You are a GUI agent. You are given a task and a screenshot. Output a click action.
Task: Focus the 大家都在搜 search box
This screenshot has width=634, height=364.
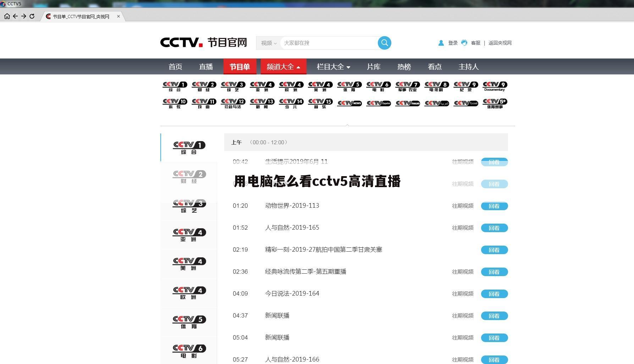[329, 43]
